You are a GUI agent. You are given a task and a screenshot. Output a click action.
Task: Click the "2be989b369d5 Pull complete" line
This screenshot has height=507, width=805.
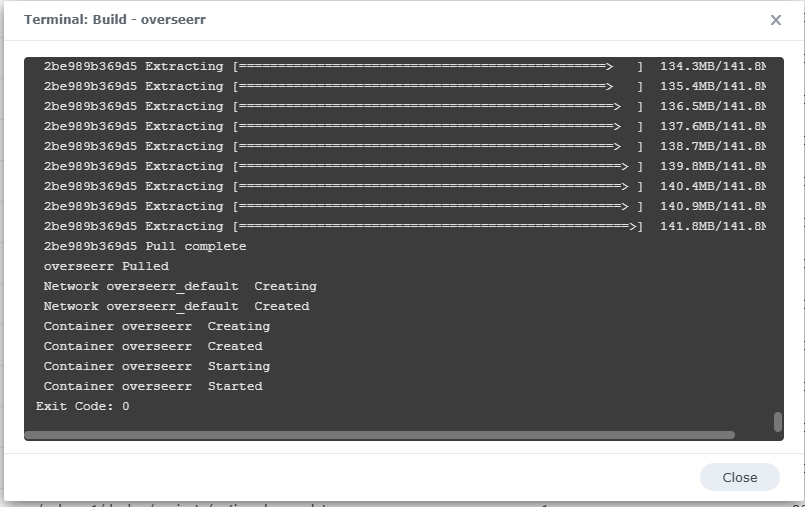pos(145,246)
